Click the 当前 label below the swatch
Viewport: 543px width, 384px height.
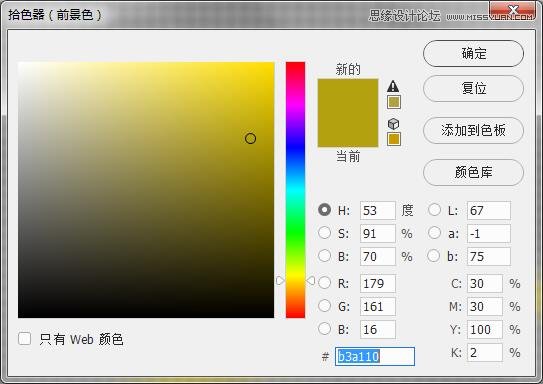tap(348, 156)
